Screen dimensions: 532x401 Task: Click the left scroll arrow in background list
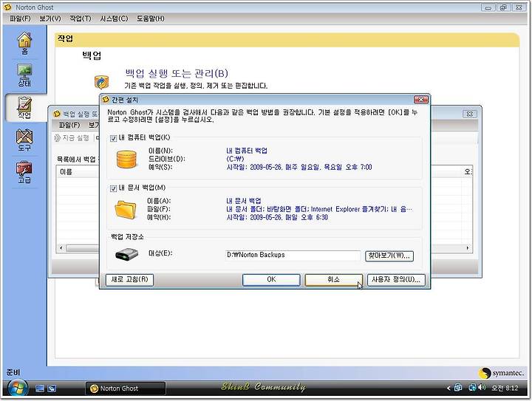coord(61,248)
